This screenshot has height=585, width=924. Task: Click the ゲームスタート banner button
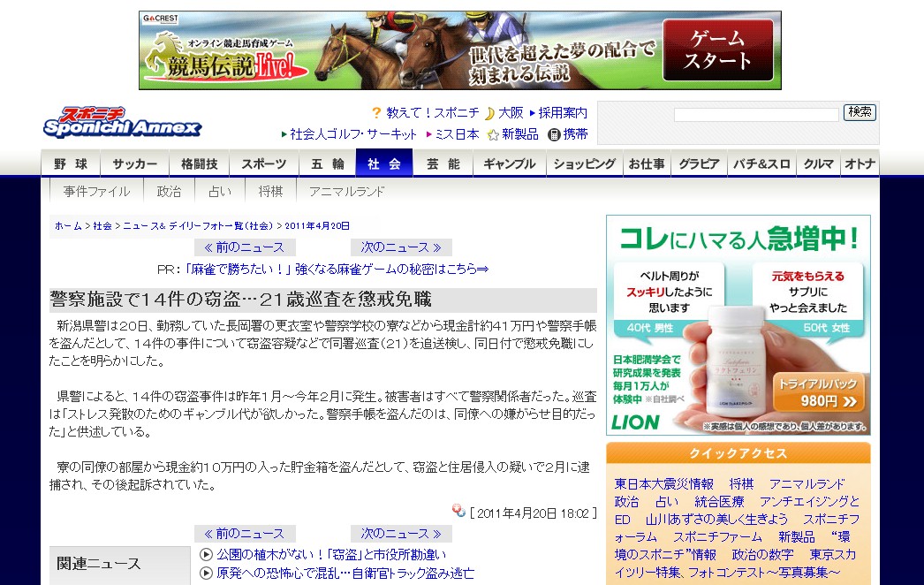click(718, 50)
